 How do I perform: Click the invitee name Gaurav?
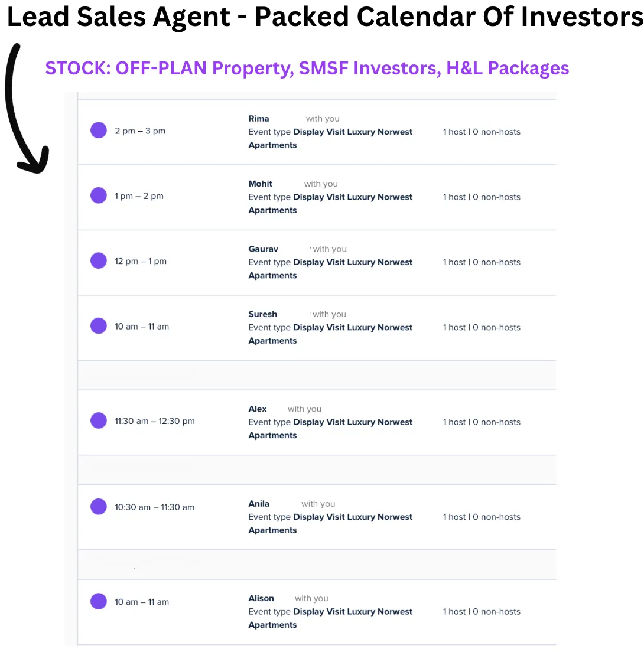click(263, 249)
